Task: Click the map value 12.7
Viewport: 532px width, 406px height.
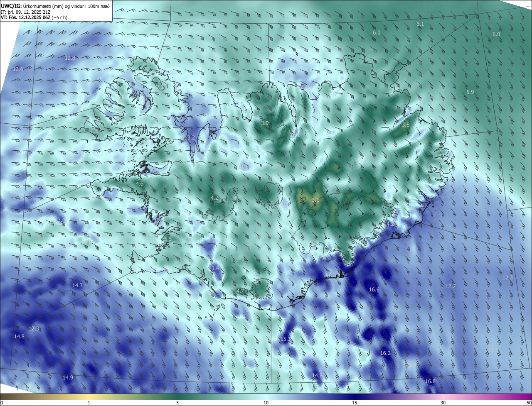Action: click(x=451, y=286)
